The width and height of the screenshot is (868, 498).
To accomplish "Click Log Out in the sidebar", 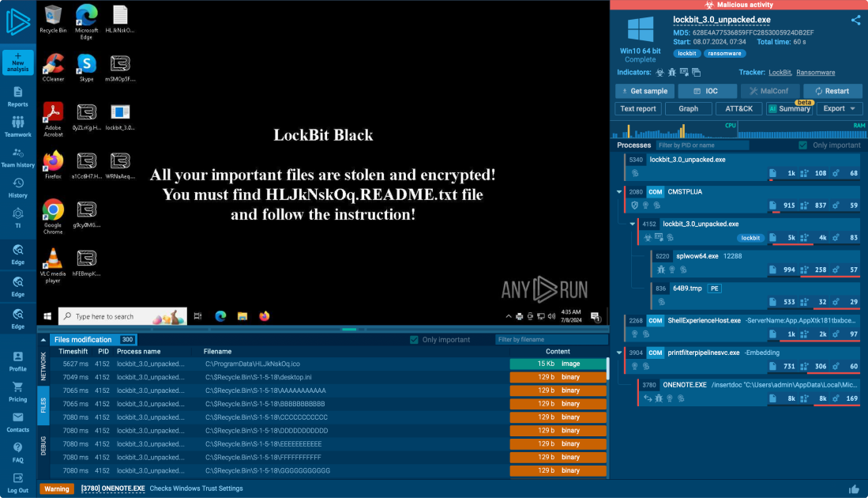I will point(17,483).
